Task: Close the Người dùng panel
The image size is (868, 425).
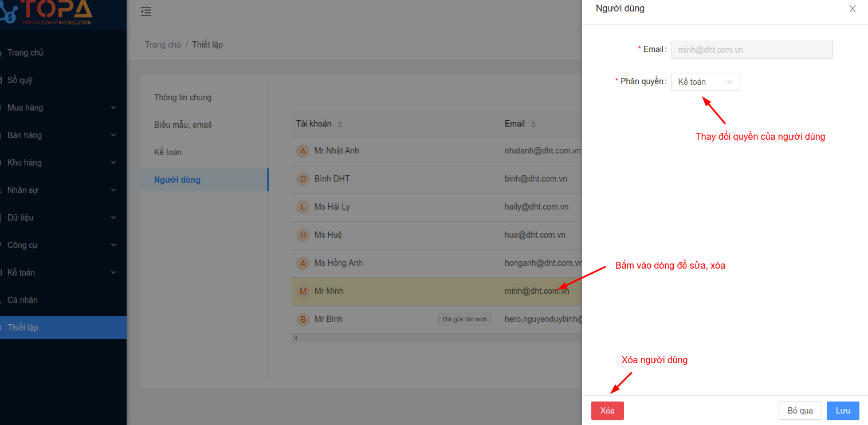Action: (x=853, y=9)
